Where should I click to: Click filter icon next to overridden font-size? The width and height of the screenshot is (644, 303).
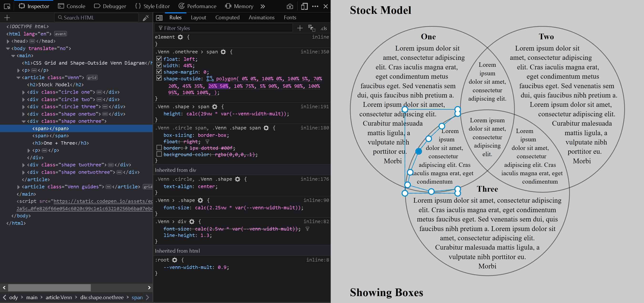pos(307,229)
